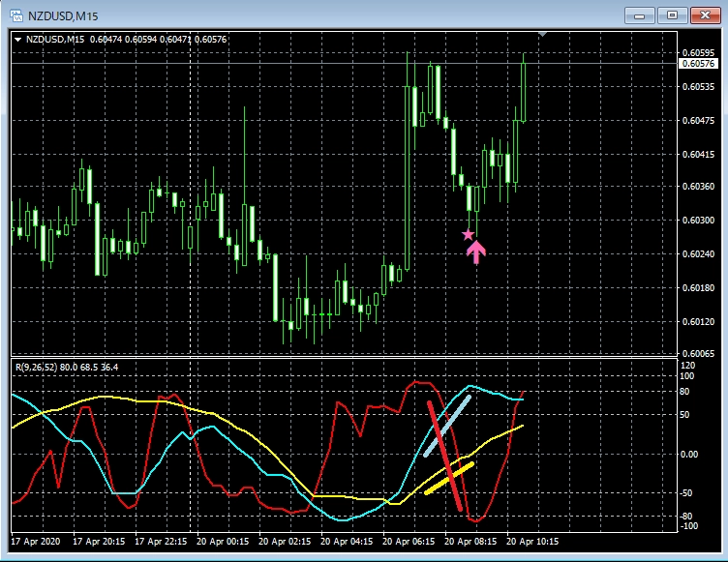Select the thick light blue trend line
Screen dimensions: 728x562
(447, 426)
